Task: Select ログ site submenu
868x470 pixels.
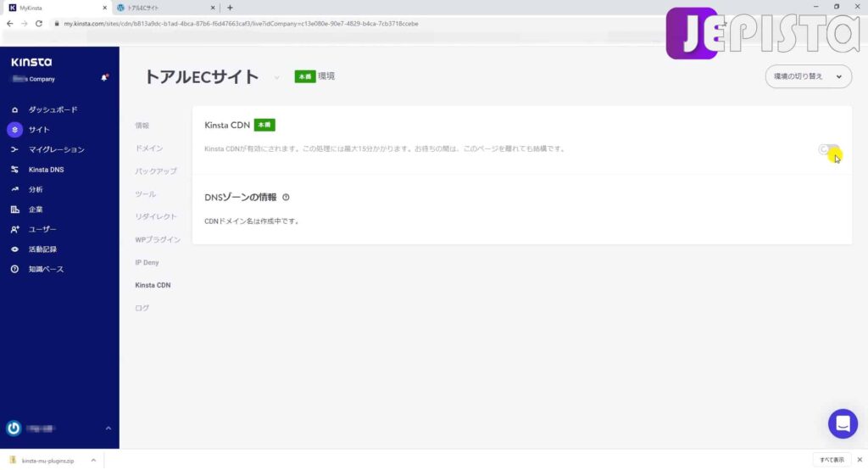Action: [142, 308]
